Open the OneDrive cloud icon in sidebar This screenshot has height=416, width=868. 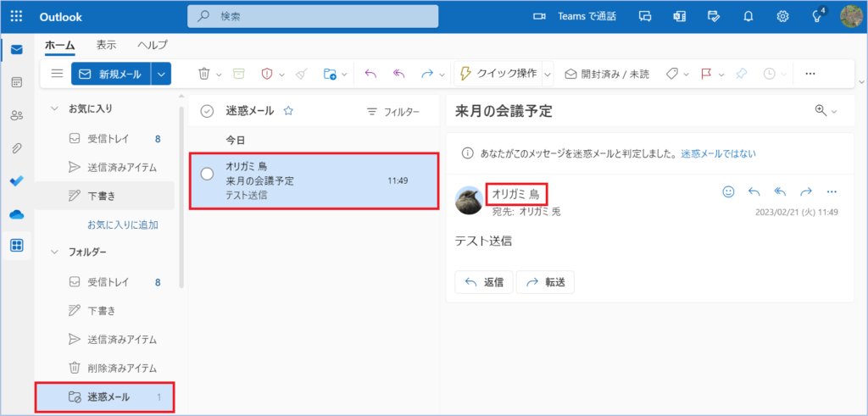pyautogui.click(x=16, y=214)
